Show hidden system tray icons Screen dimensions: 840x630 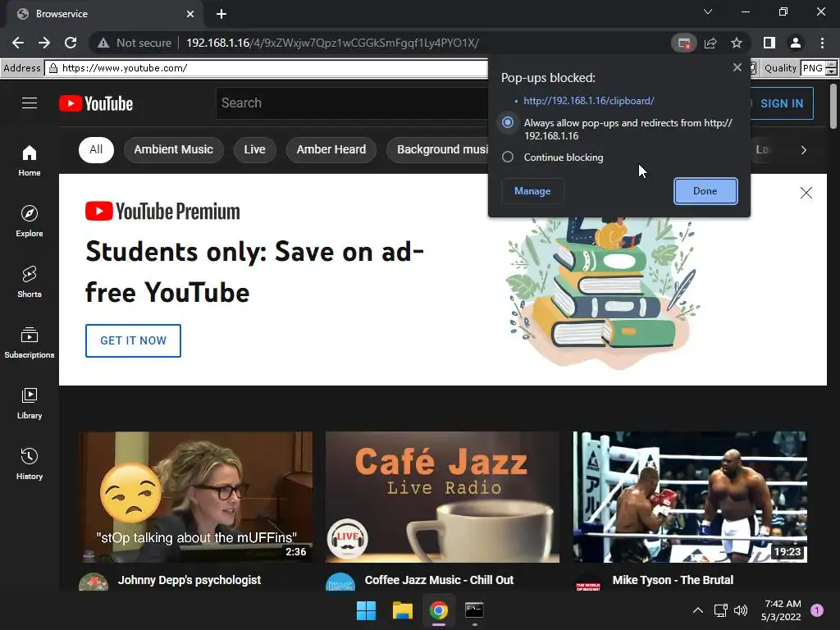[697, 610]
